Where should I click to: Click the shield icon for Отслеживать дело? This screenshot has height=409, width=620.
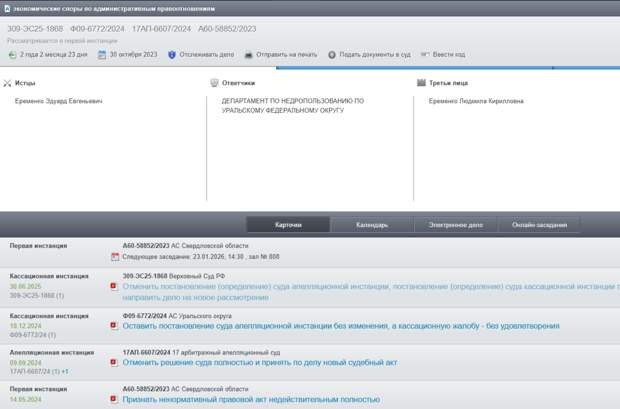point(173,54)
